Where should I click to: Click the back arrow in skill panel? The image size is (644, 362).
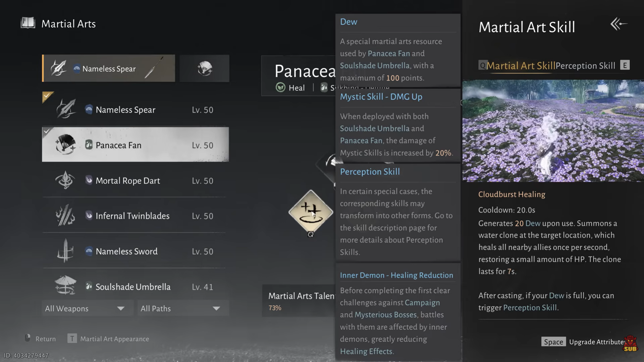619,24
